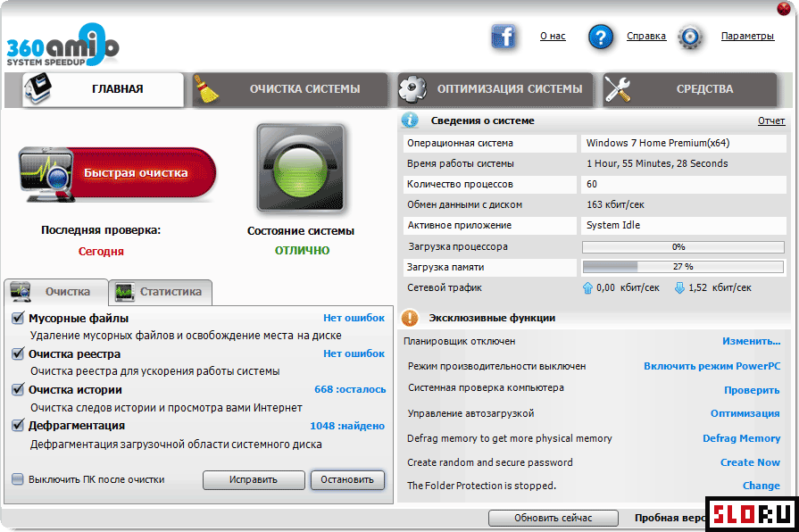Click the settings gear icon
This screenshot has width=799, height=532.
coord(690,37)
